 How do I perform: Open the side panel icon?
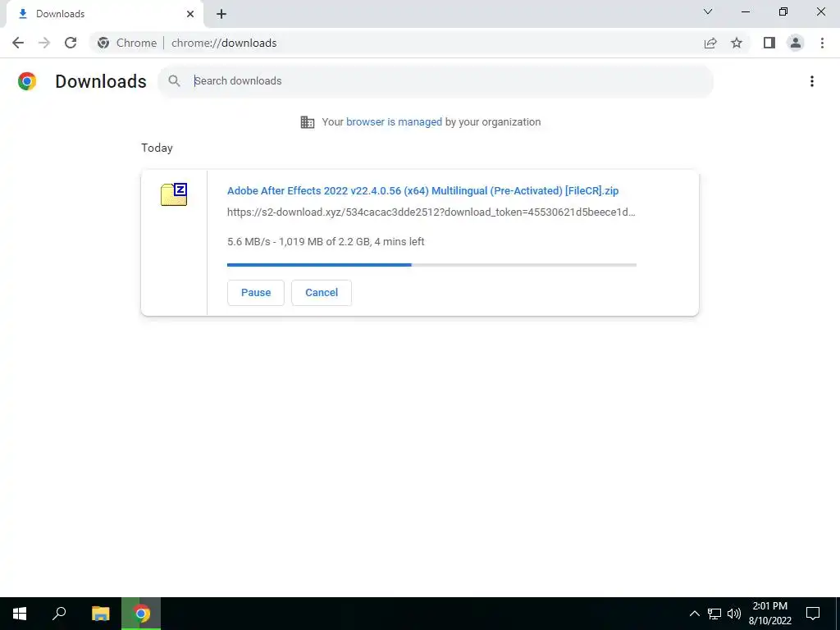coord(769,43)
